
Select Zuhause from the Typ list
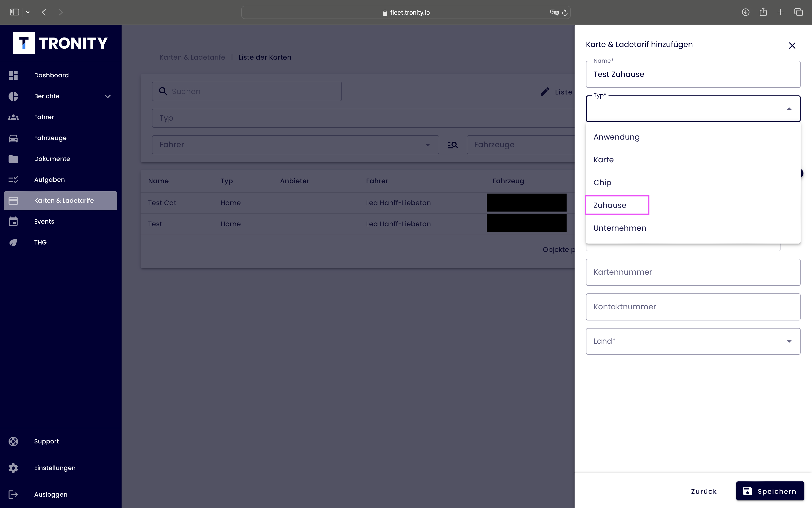coord(610,205)
